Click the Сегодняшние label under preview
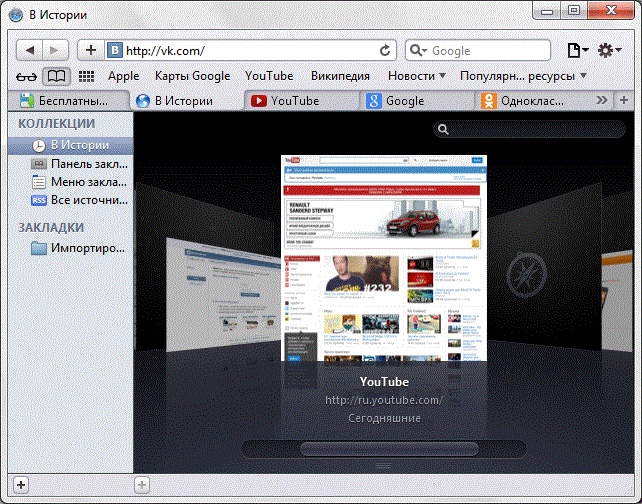This screenshot has height=504, width=642. [x=384, y=418]
